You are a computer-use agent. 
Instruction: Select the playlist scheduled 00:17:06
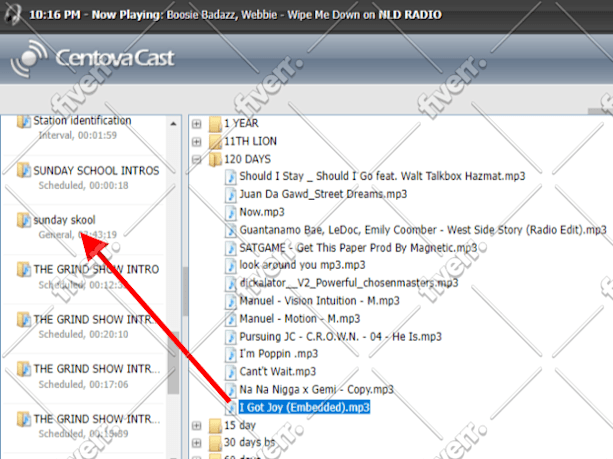[97, 369]
